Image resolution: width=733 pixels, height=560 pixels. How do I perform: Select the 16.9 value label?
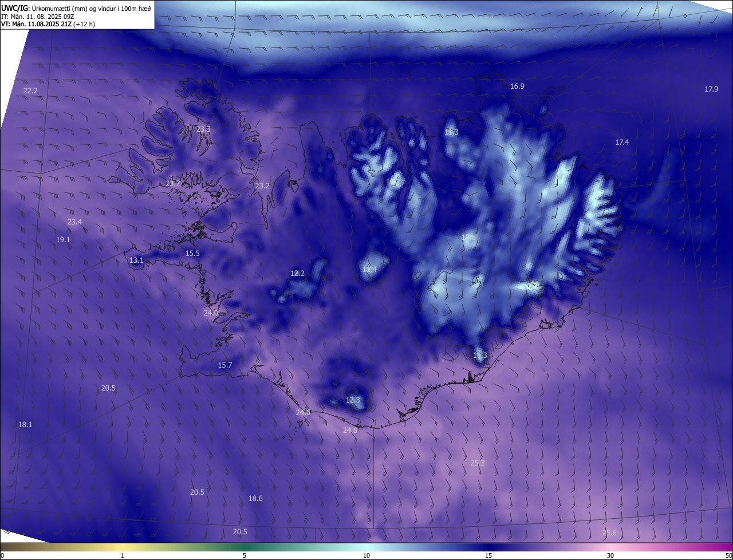(x=517, y=86)
